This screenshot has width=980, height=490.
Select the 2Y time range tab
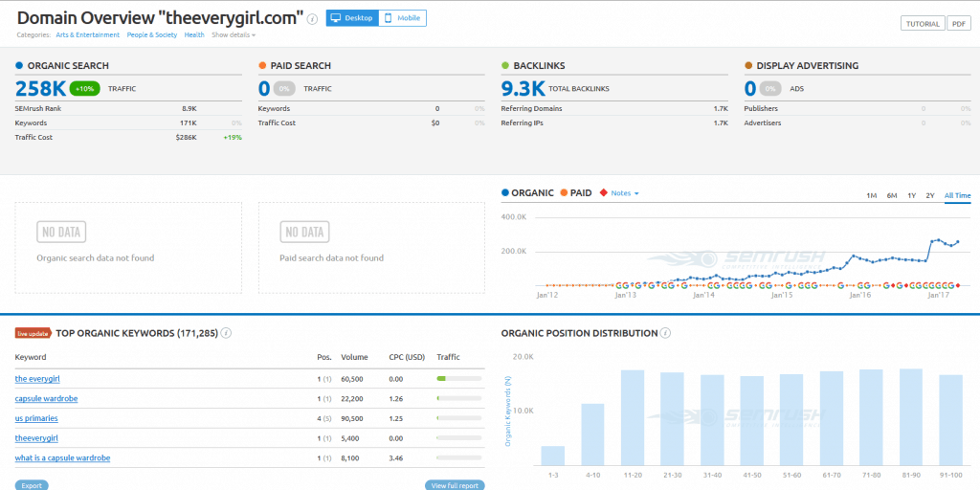point(930,195)
